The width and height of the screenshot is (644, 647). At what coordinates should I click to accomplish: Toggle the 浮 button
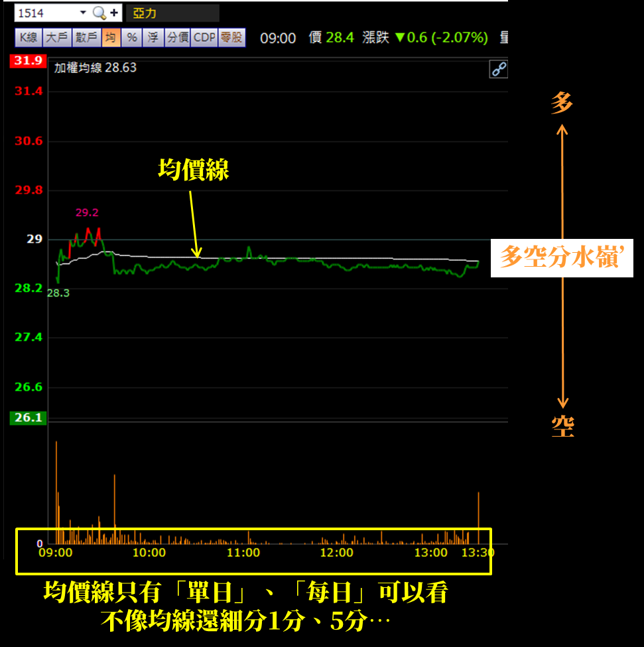[153, 38]
